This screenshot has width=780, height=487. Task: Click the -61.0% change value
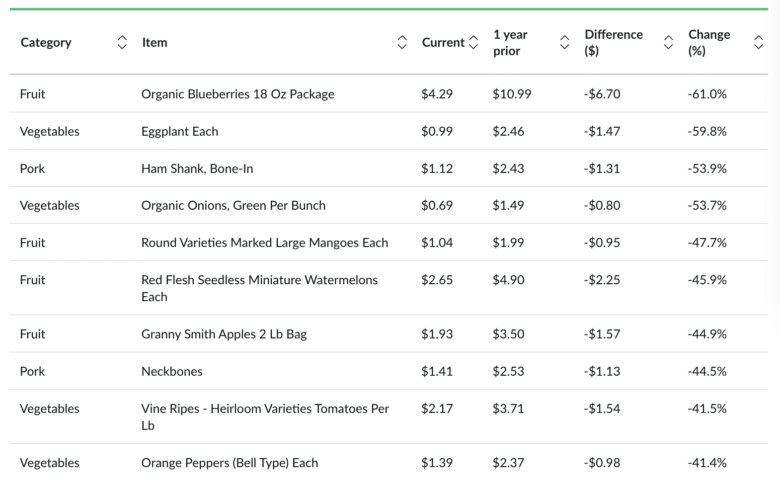tap(707, 94)
